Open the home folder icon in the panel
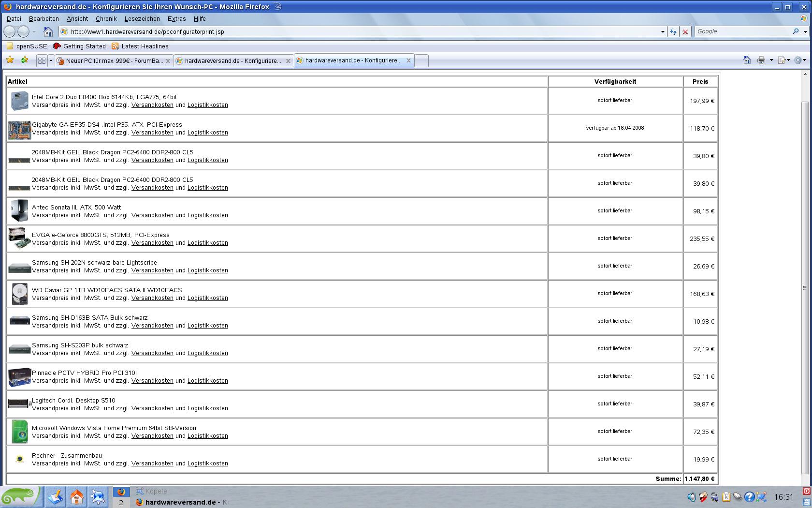812x508 pixels. 76,497
